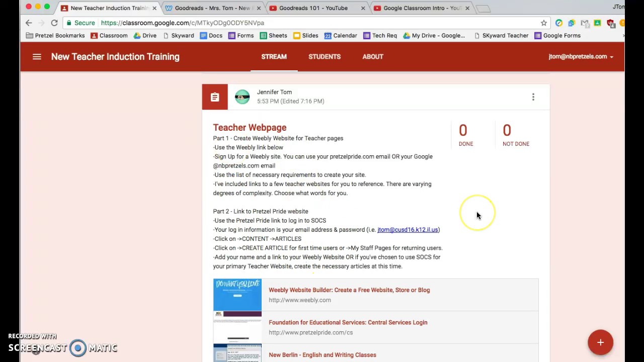Switch to the STREAM tab

(274, 57)
